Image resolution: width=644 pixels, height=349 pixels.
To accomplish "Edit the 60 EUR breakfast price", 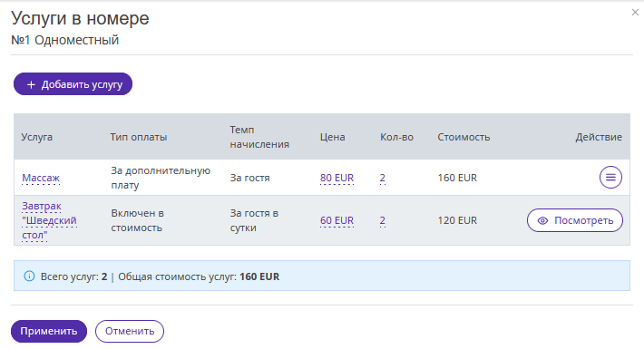I will tap(337, 220).
